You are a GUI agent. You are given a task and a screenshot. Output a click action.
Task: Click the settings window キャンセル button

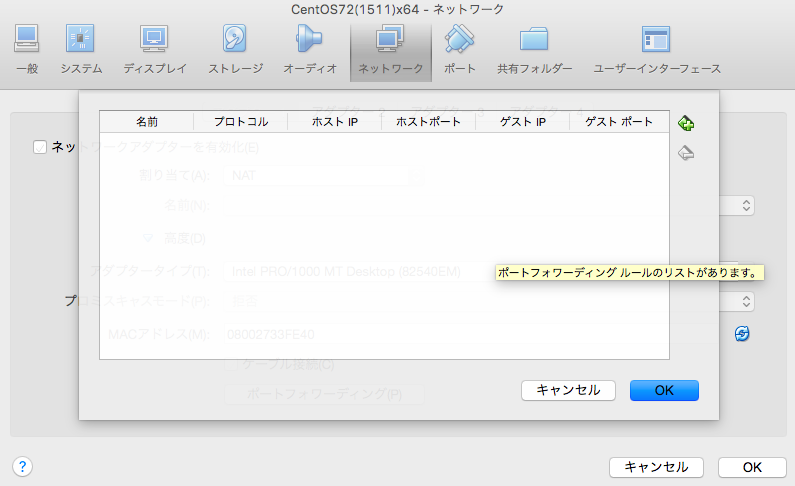point(656,467)
